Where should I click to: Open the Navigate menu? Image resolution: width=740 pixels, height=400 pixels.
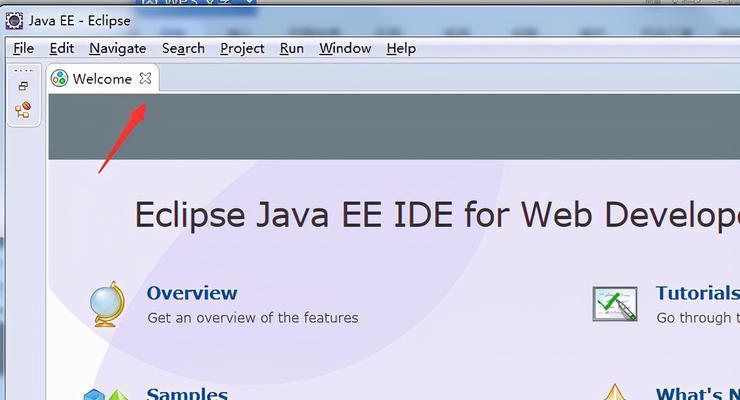(x=118, y=49)
